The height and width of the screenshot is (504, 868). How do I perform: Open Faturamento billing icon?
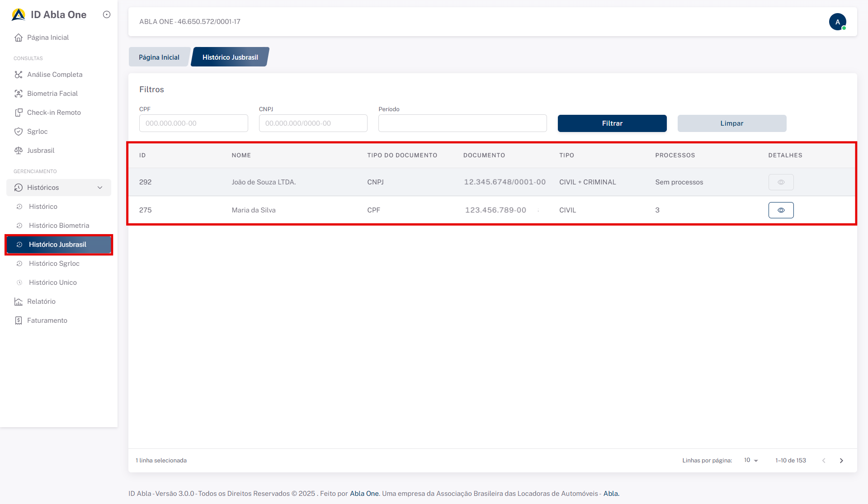[18, 320]
